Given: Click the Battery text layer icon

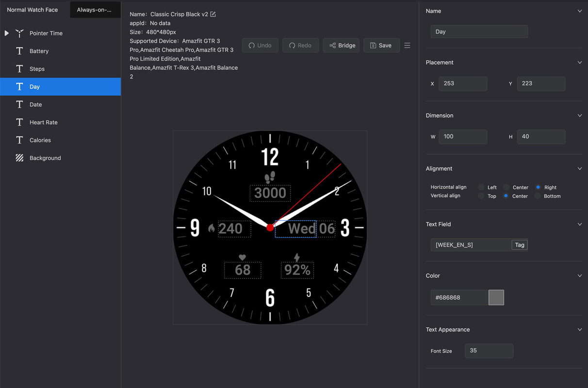Looking at the screenshot, I should tap(19, 51).
